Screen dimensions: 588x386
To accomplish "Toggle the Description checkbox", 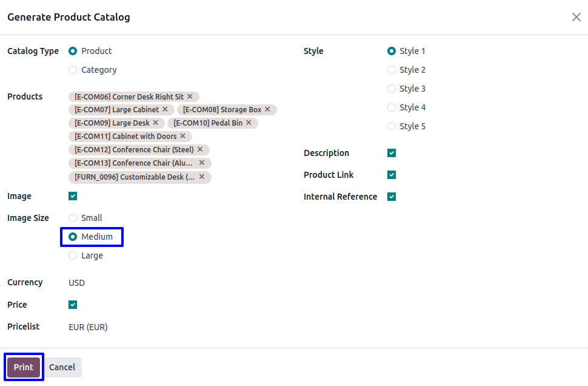I will tap(392, 153).
